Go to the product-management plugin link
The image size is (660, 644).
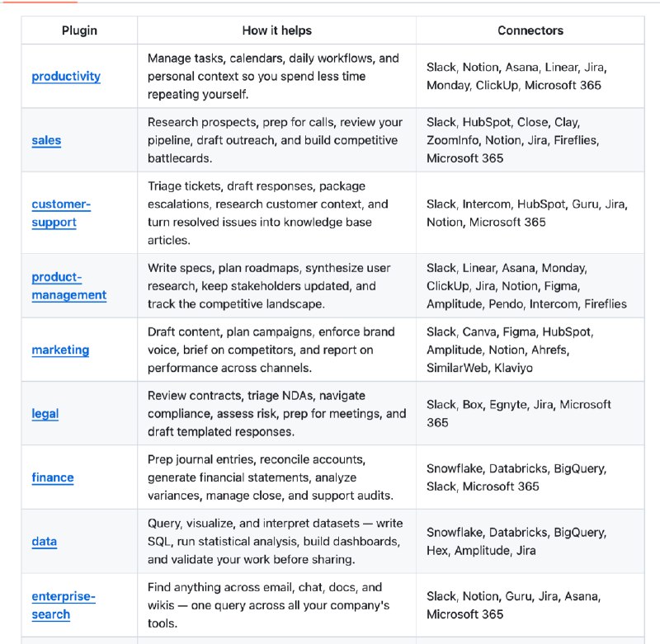pyautogui.click(x=68, y=285)
